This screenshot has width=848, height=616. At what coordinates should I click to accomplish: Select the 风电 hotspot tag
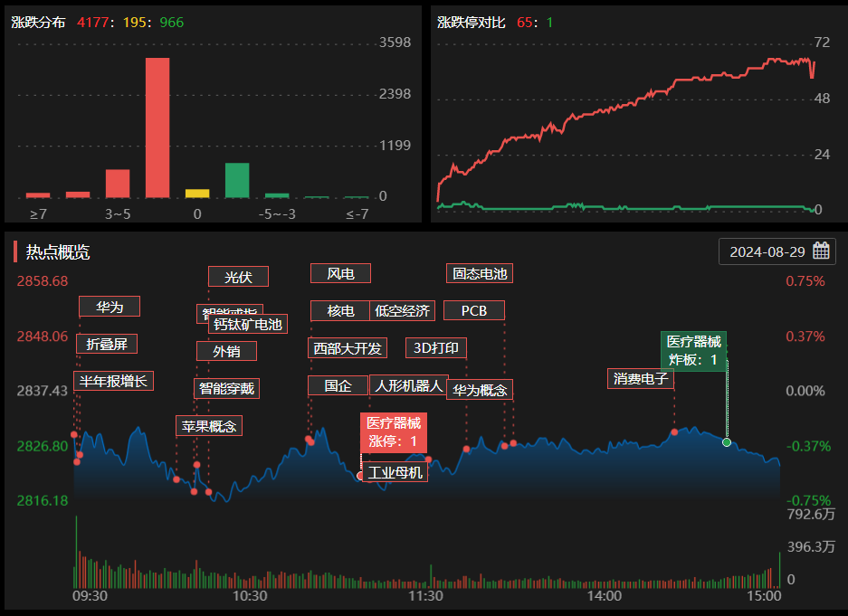click(x=340, y=273)
